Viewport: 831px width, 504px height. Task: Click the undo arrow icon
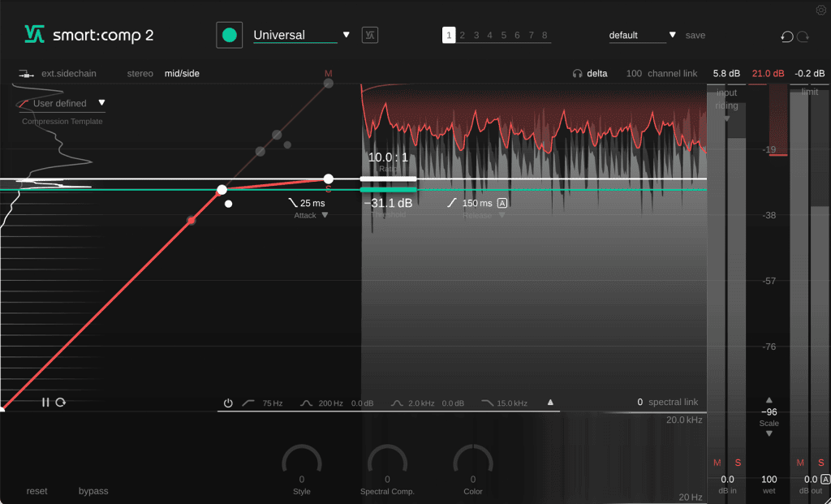(x=785, y=37)
